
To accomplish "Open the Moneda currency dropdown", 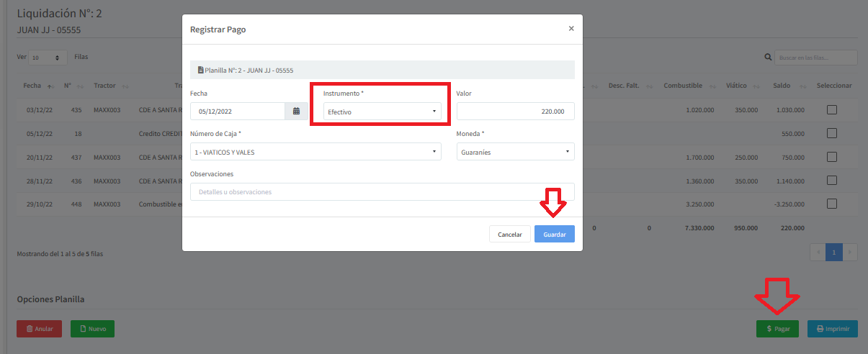I will [x=515, y=152].
